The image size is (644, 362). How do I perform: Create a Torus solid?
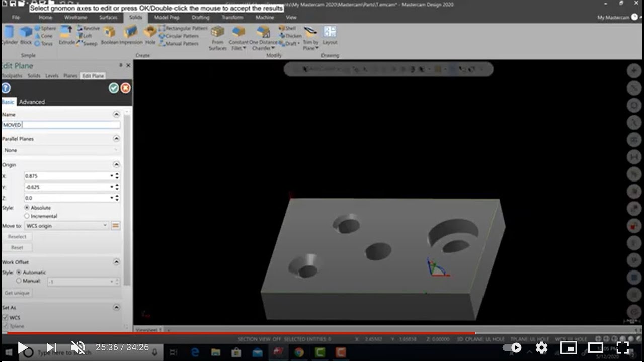click(43, 44)
